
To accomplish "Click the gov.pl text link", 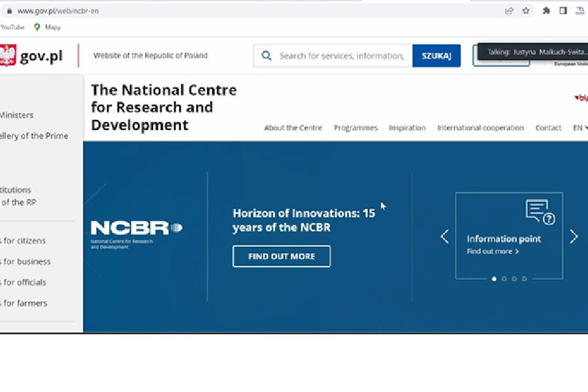I will (x=41, y=56).
